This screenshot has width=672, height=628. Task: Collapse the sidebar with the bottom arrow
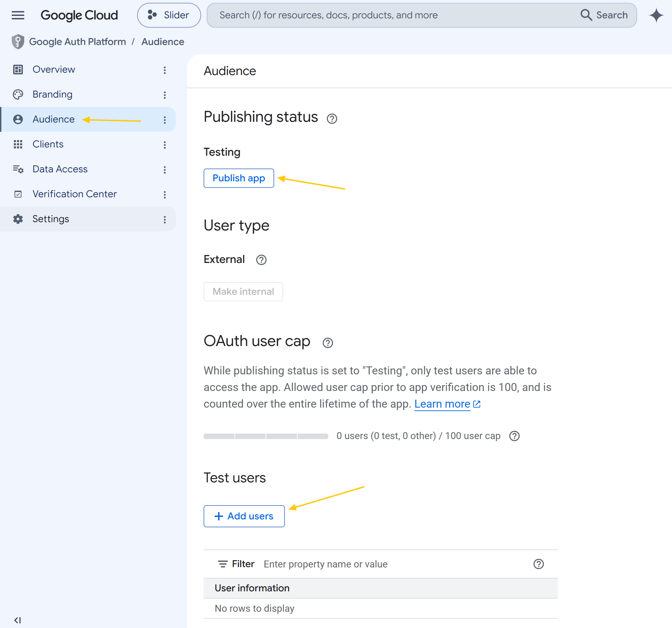[x=17, y=620]
